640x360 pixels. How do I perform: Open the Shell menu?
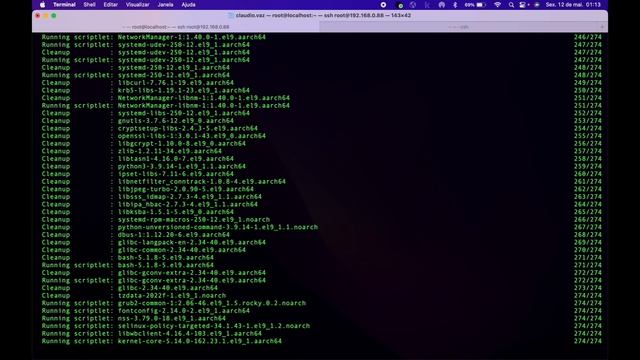(89, 5)
